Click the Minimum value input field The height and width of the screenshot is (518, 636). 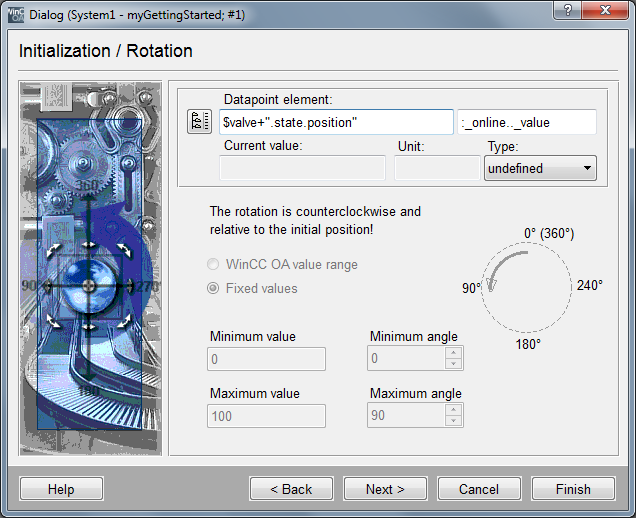266,359
